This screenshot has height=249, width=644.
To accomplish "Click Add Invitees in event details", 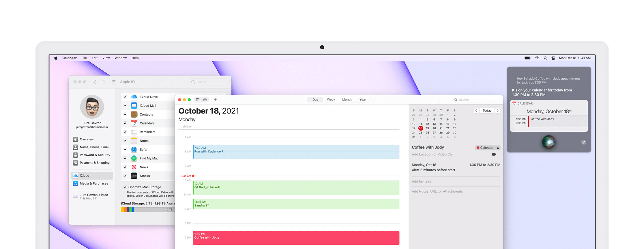I will pos(422,181).
